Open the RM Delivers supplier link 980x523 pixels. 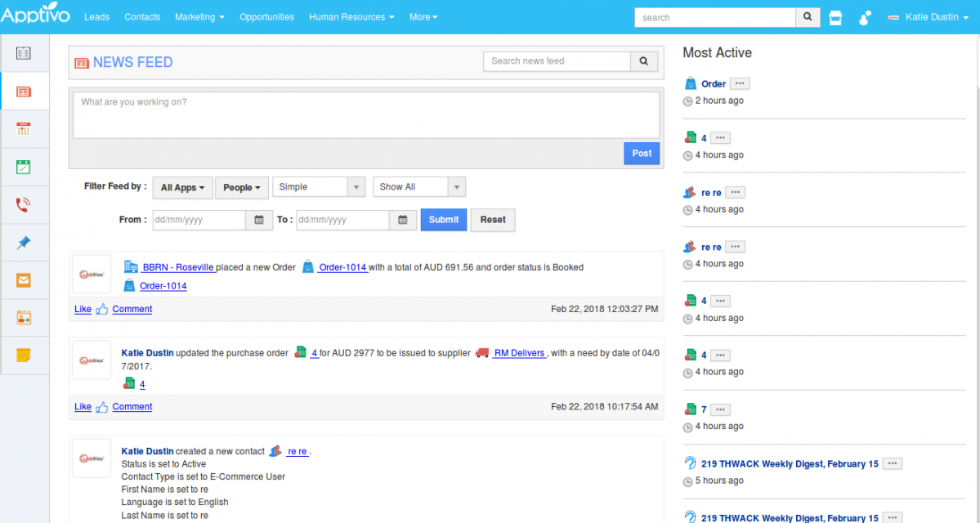519,353
